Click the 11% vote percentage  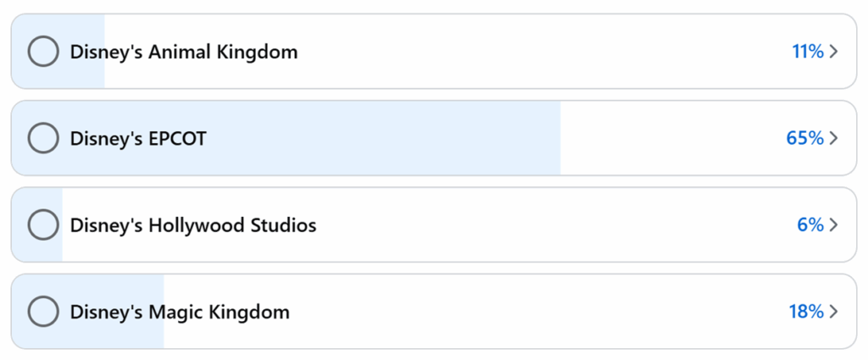click(807, 52)
